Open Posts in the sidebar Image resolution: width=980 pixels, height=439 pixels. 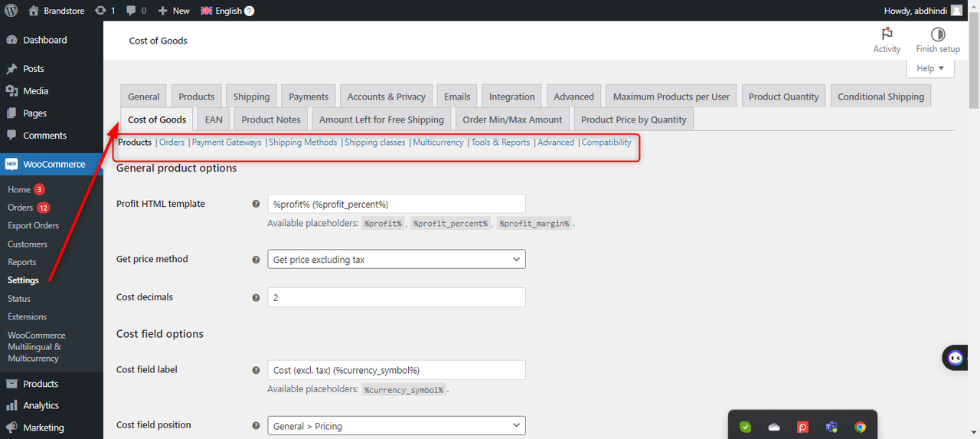(x=51, y=69)
